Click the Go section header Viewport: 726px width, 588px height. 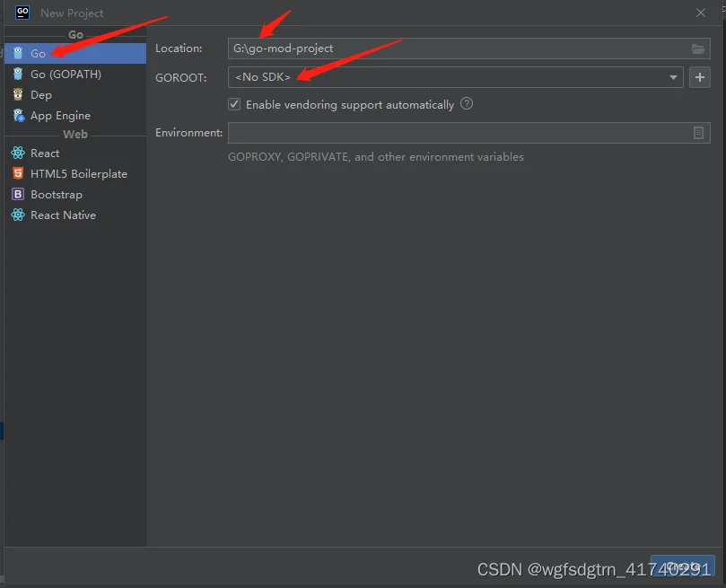(76, 35)
